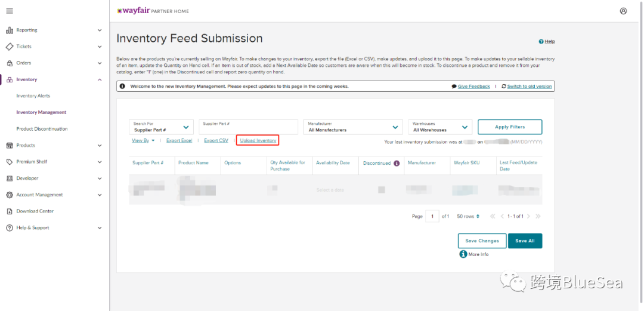Go to previous page arrow
Screen dimensions: 644x311
[x=502, y=216]
